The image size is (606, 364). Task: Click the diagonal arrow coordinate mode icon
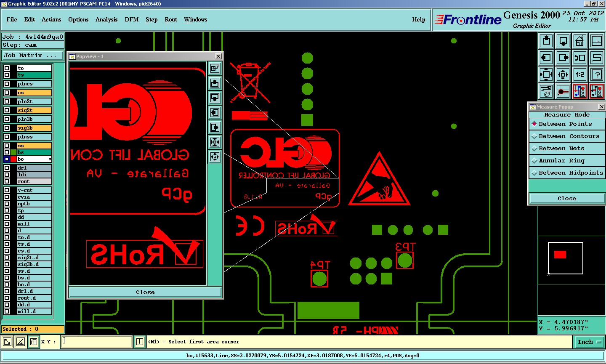coord(7,342)
